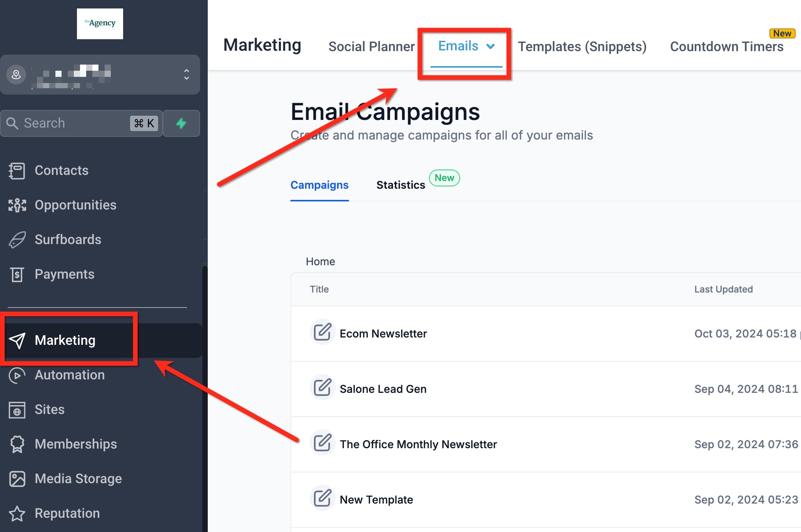Open The Office Monthly Newsletter campaign
The height and width of the screenshot is (532, 801).
[418, 444]
